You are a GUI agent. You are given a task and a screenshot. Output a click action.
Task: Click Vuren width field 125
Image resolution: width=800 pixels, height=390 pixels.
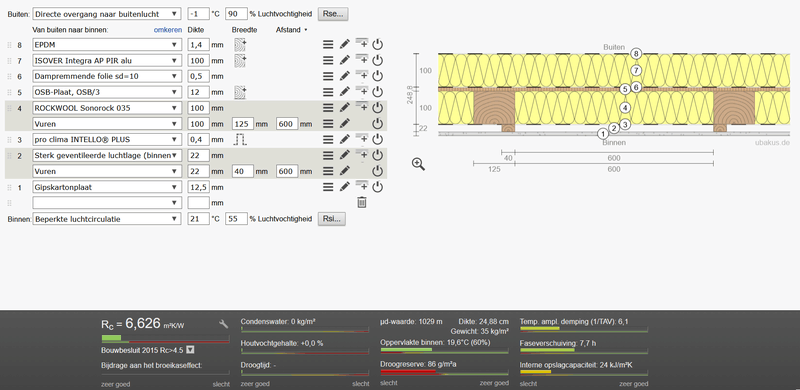[243, 124]
